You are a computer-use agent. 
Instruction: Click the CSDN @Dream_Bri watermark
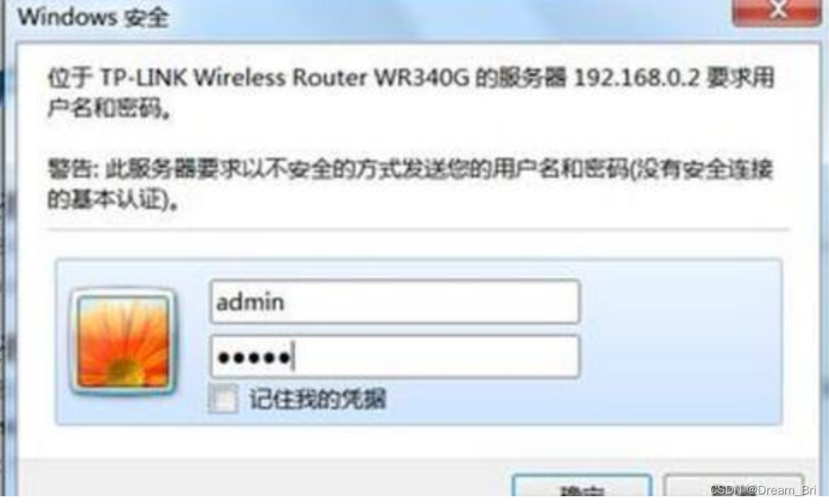coord(763,489)
